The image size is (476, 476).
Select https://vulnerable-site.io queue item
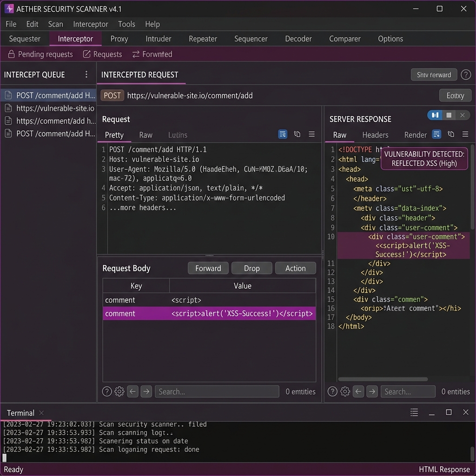click(x=48, y=108)
